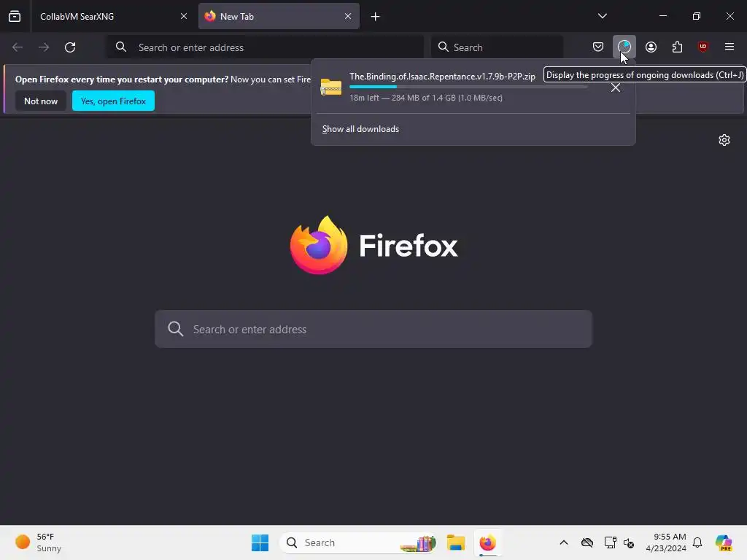Click the download progress bar
This screenshot has height=560, width=747.
coord(468,87)
